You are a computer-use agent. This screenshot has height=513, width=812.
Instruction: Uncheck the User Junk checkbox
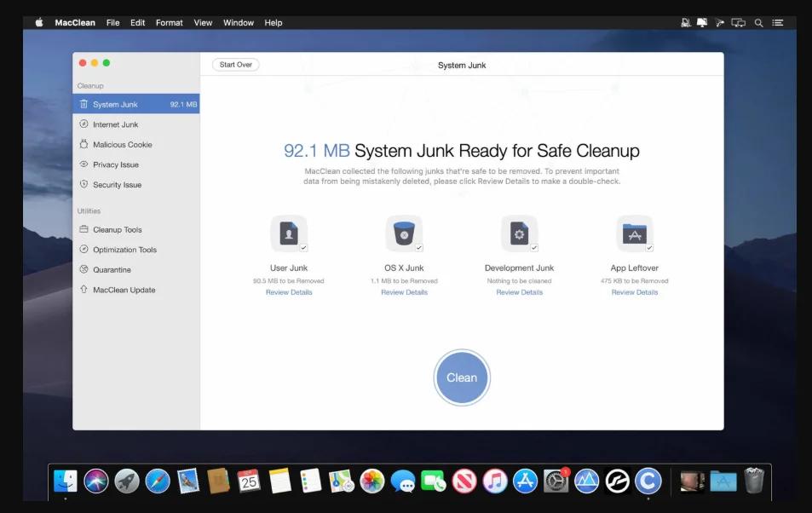pos(304,248)
